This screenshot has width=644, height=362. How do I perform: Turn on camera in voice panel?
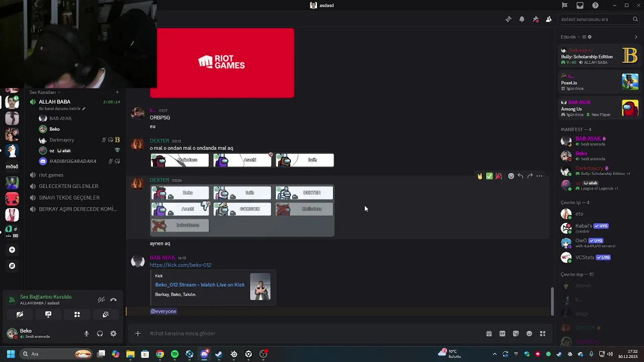(x=20, y=314)
